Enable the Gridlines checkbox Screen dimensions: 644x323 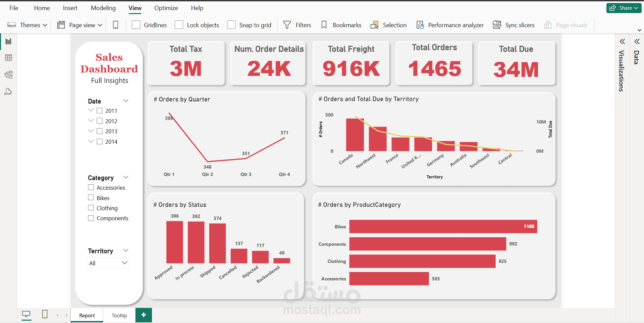pos(136,25)
